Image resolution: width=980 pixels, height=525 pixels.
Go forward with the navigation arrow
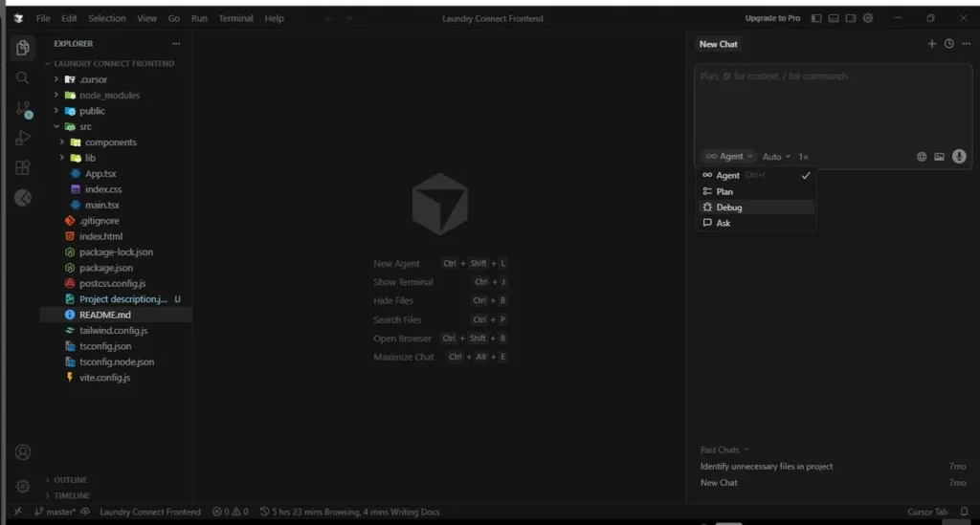347,18
